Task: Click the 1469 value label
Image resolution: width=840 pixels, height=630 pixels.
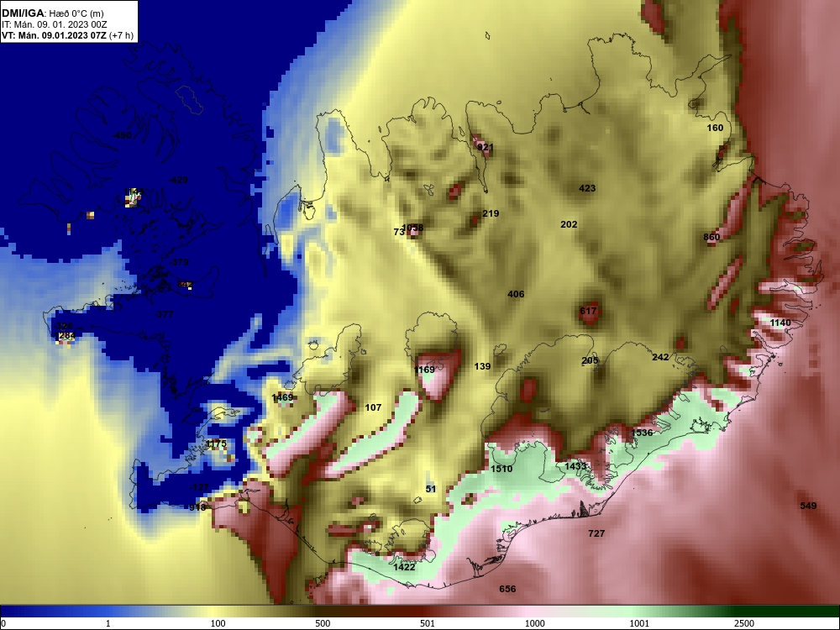Action: (x=282, y=397)
